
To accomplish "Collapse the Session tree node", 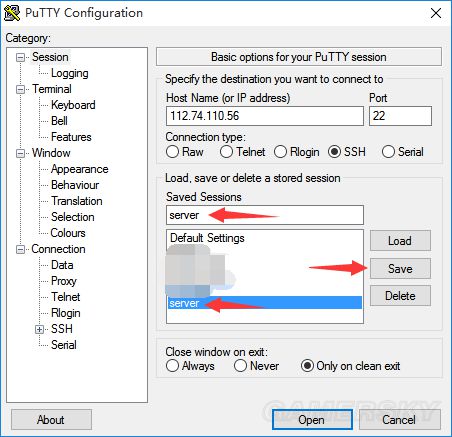I will (x=21, y=57).
